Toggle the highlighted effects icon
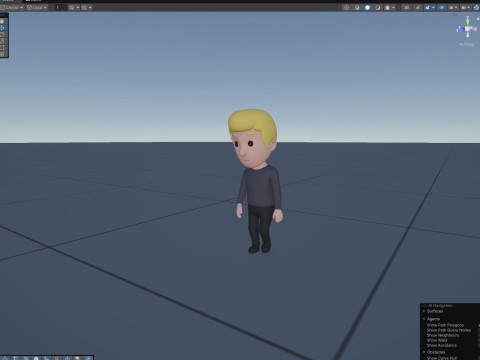Screen dimensions: 480x360 click(427, 7)
